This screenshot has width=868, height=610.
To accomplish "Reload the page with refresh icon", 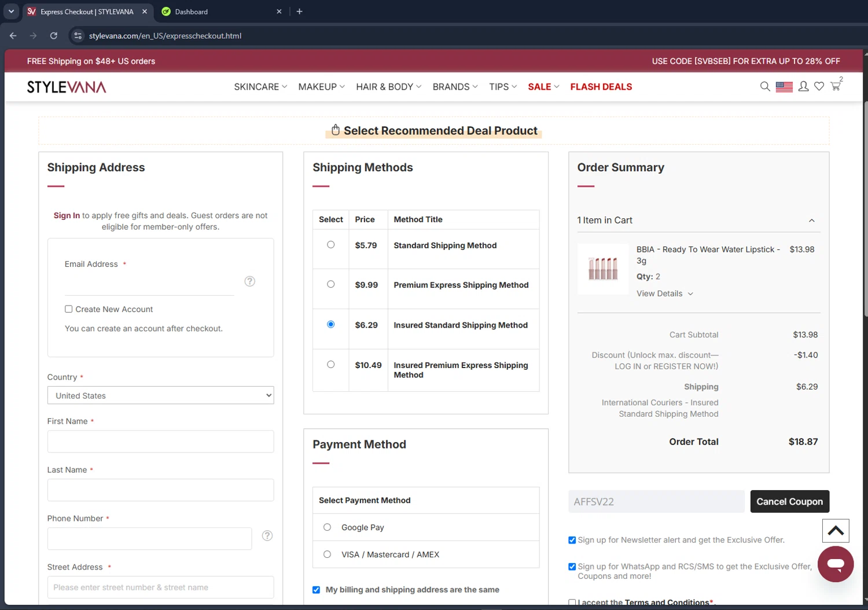I will tap(54, 36).
